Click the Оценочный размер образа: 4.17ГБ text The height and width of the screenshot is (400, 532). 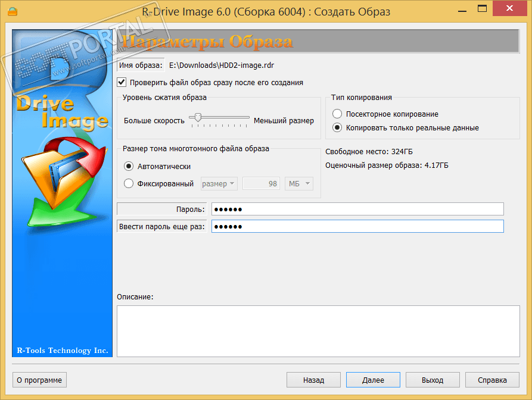(387, 165)
